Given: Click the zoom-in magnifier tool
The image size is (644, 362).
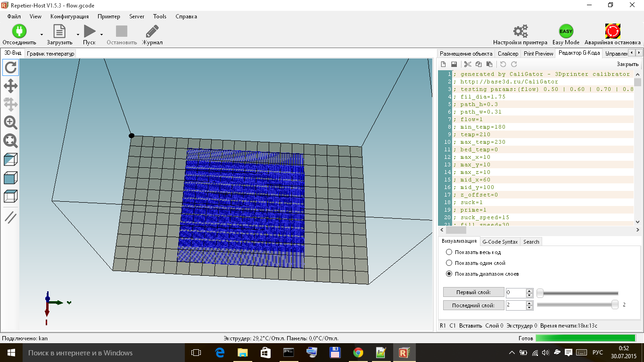Looking at the screenshot, I should [x=11, y=123].
